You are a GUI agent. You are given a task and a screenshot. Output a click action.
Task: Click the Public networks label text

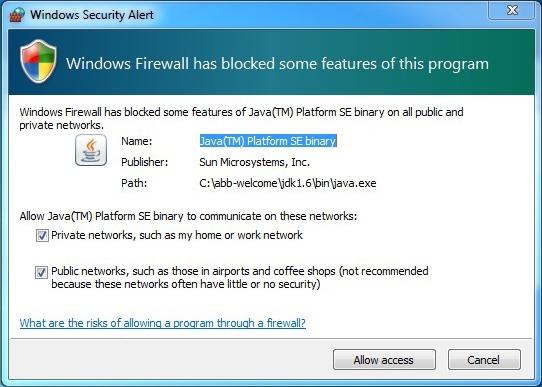(x=240, y=277)
